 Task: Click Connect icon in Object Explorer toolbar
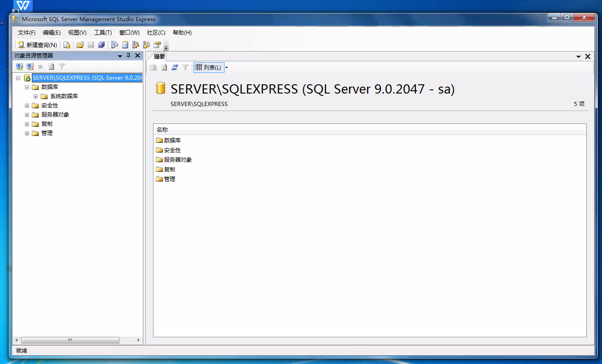coord(19,67)
